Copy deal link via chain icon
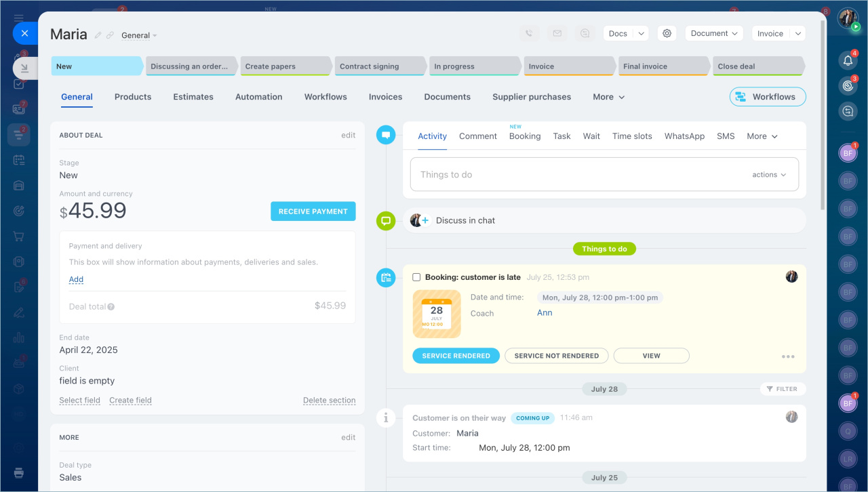The height and width of the screenshot is (492, 868). [110, 35]
